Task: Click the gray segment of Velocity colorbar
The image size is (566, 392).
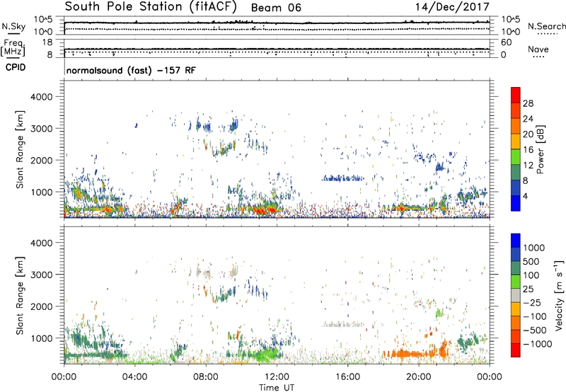Action: 516,296
